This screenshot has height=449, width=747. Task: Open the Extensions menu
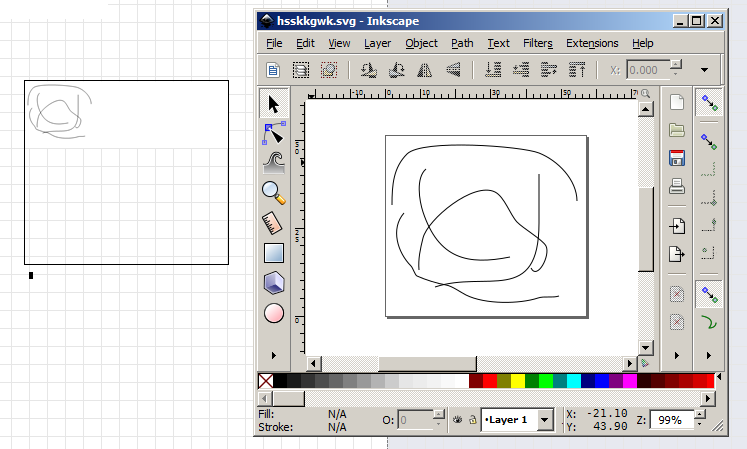592,43
